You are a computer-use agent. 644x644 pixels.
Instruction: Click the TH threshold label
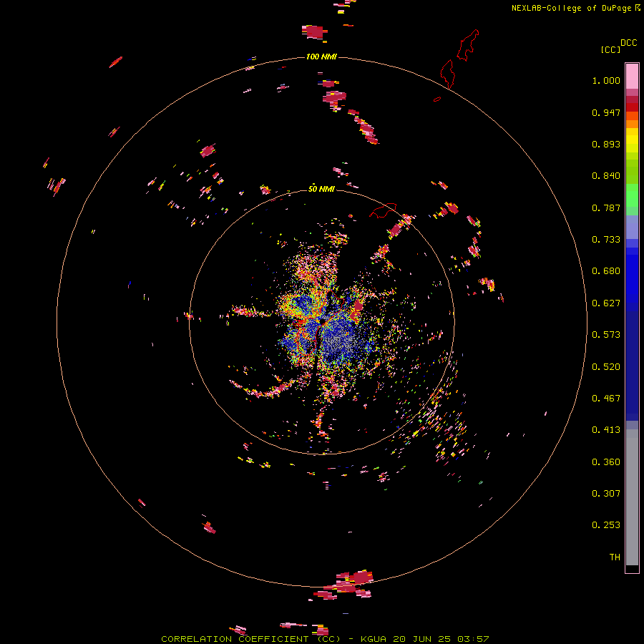point(615,557)
